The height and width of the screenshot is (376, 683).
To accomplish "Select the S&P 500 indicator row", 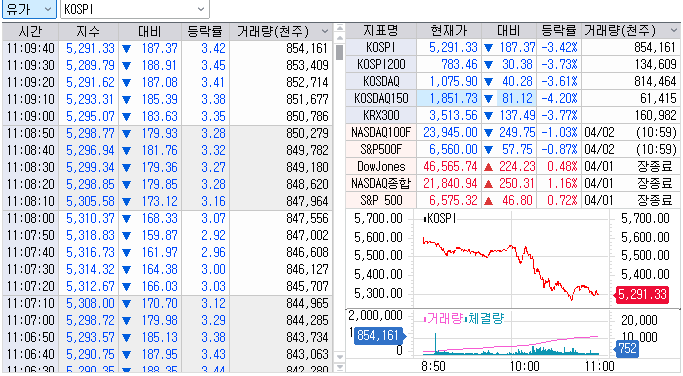I will [513, 200].
